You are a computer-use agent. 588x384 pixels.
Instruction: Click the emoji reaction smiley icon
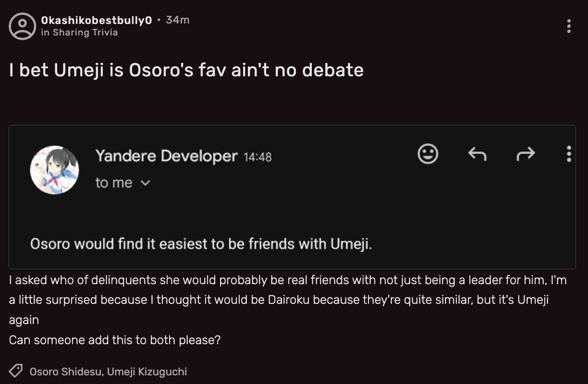(x=428, y=154)
